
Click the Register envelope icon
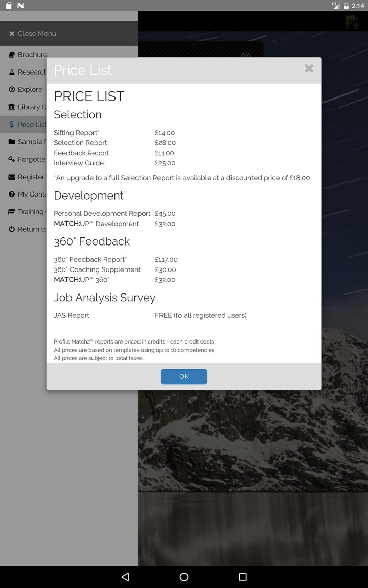11,177
